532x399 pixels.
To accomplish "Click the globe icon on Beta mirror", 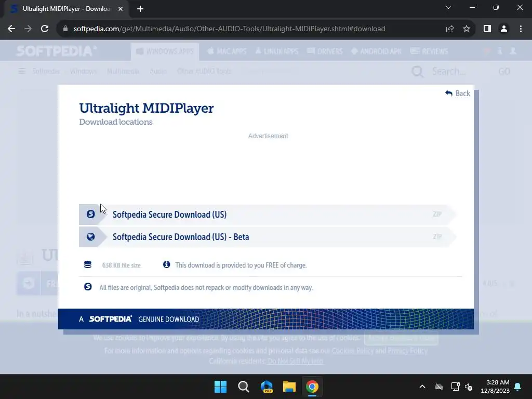I will pos(90,236).
